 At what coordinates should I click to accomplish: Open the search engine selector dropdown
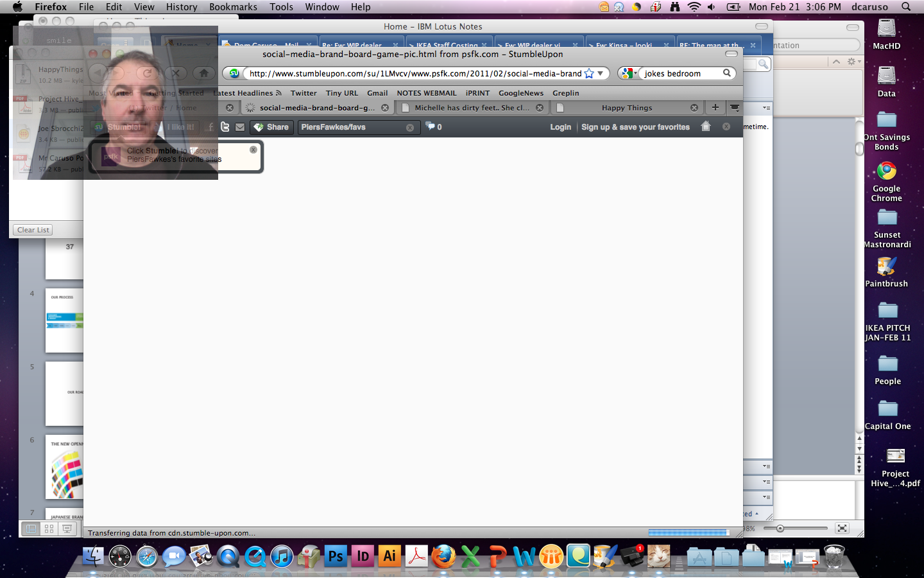pos(628,73)
